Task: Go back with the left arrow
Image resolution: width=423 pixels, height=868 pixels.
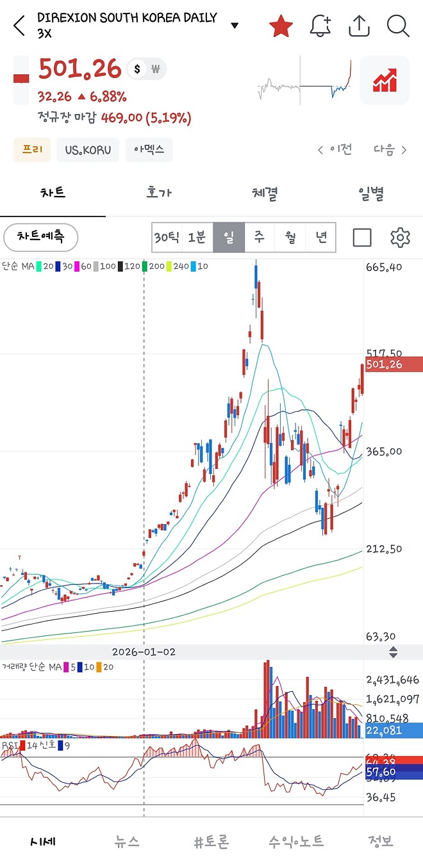Action: (x=19, y=26)
